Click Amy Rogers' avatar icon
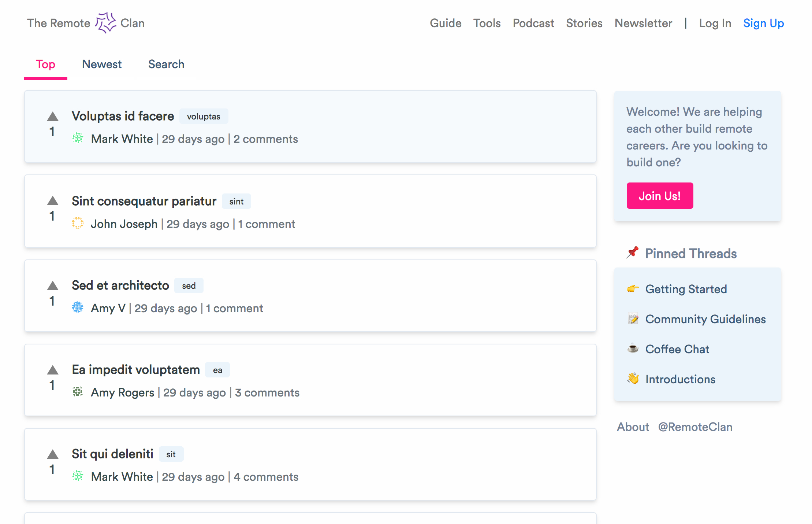This screenshot has width=812, height=524. (78, 392)
